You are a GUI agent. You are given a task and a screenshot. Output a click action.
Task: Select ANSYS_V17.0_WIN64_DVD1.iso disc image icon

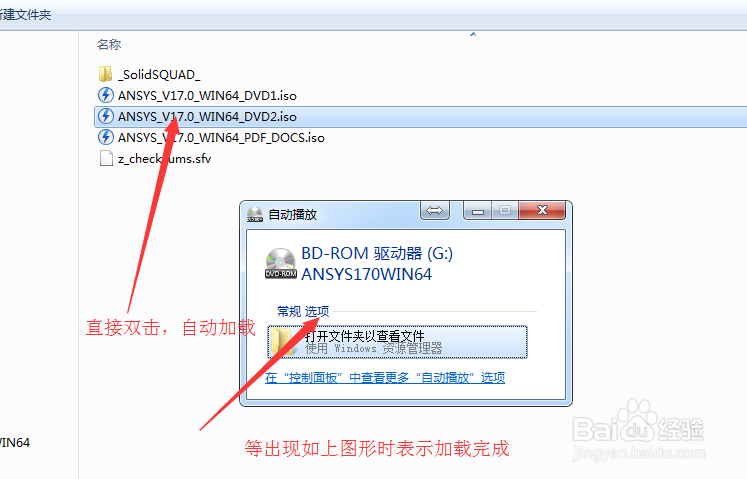[x=106, y=95]
